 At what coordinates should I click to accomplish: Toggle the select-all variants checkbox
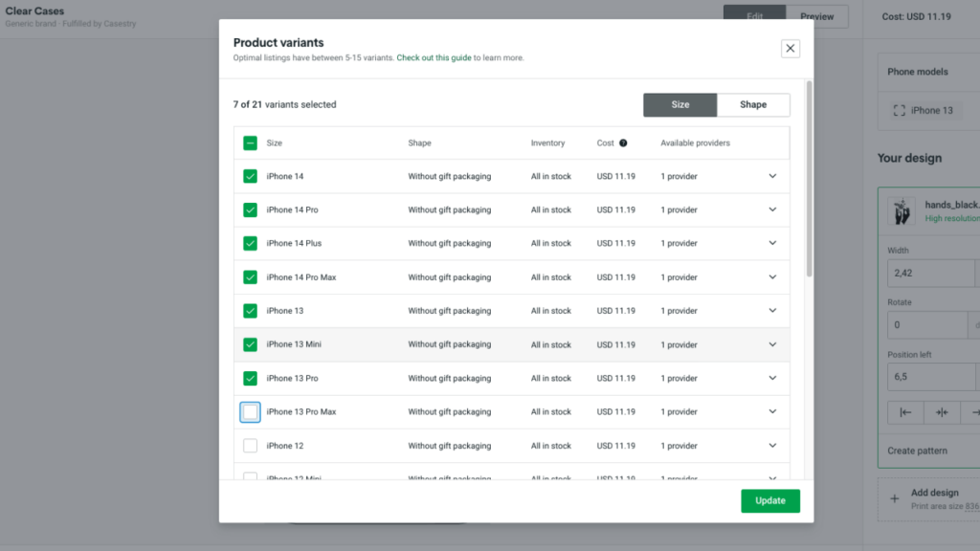pyautogui.click(x=251, y=143)
